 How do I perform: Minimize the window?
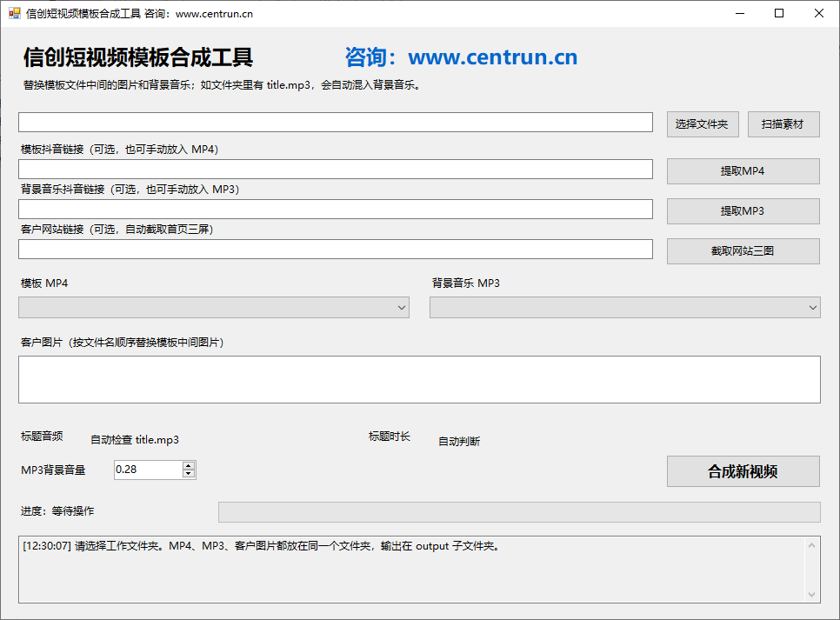coord(740,13)
